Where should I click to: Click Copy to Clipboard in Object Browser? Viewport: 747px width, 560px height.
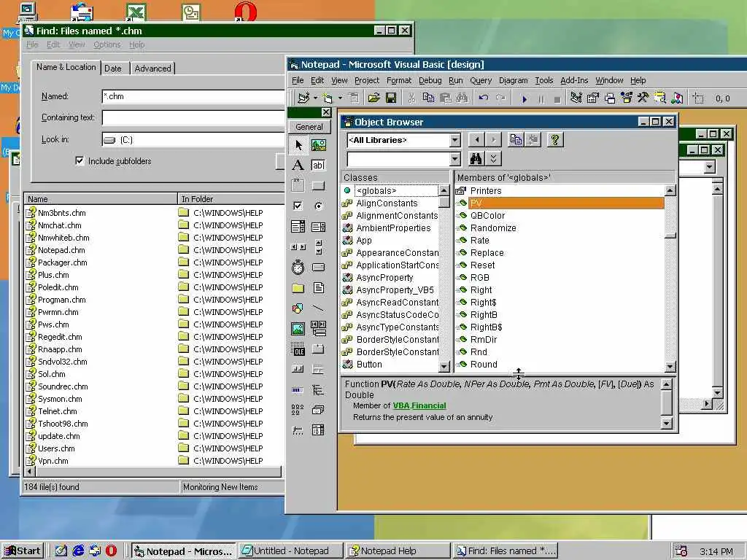coord(516,139)
